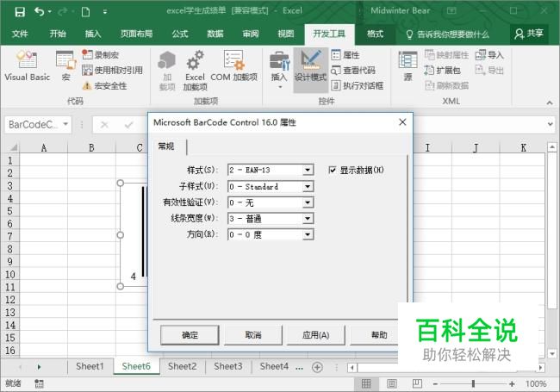Click 100% zoom level
Image resolution: width=560 pixels, height=392 pixels.
(x=536, y=384)
